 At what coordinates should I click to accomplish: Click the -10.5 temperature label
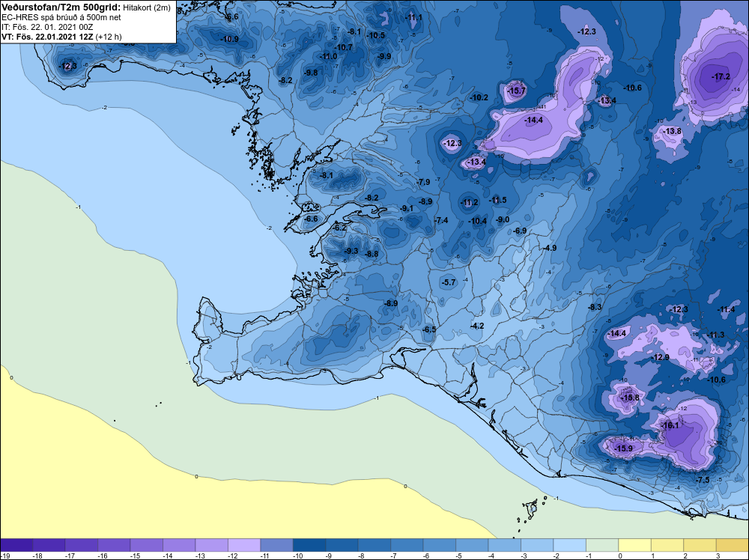375,35
